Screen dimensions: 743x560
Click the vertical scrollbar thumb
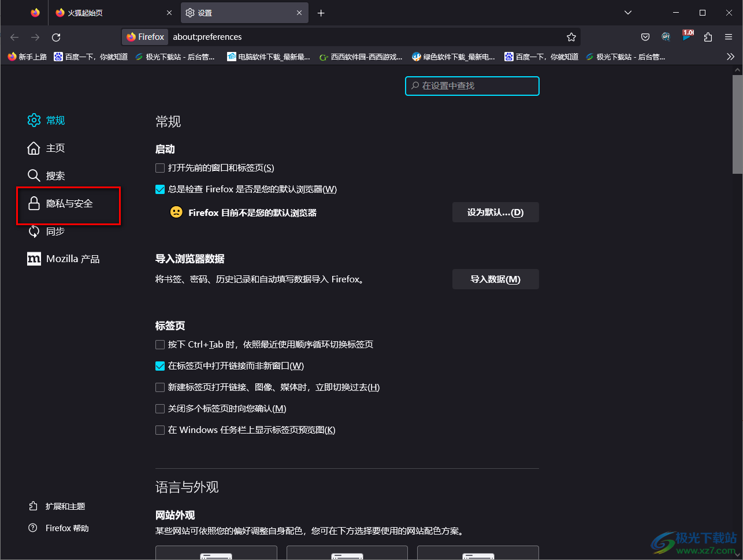tap(738, 124)
